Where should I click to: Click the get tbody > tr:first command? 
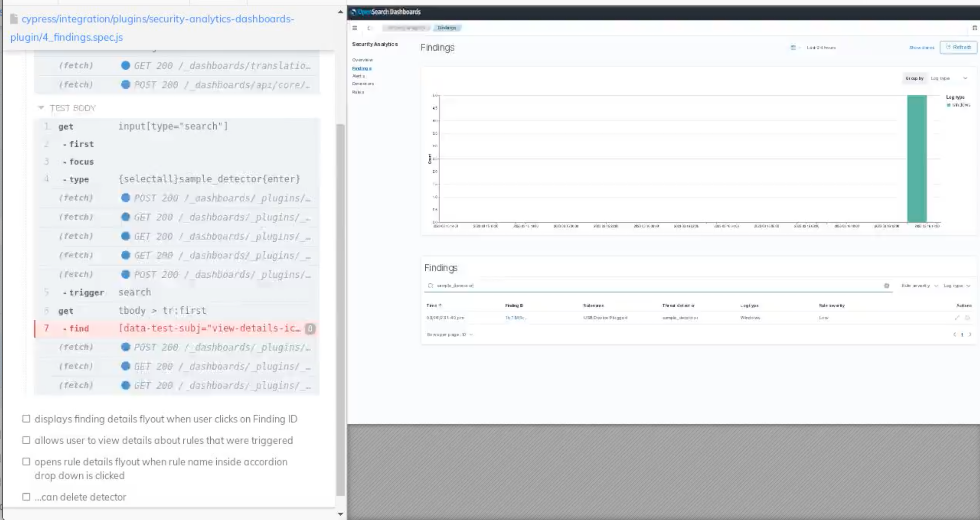[x=176, y=311]
